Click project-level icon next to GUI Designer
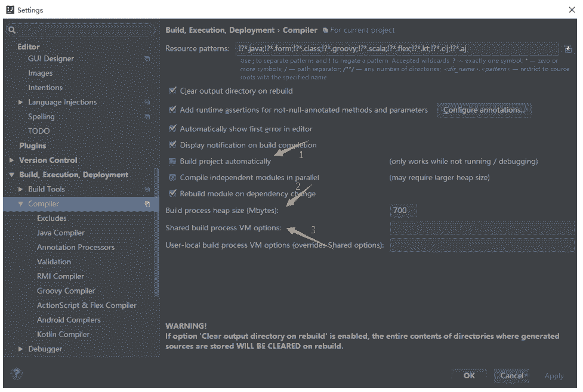This screenshot has width=583, height=392. pyautogui.click(x=147, y=59)
